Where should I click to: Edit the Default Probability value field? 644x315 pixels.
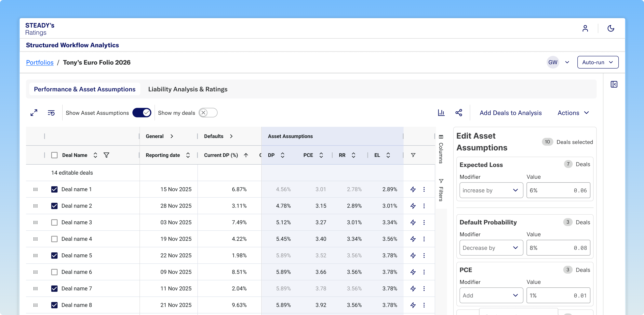point(558,248)
